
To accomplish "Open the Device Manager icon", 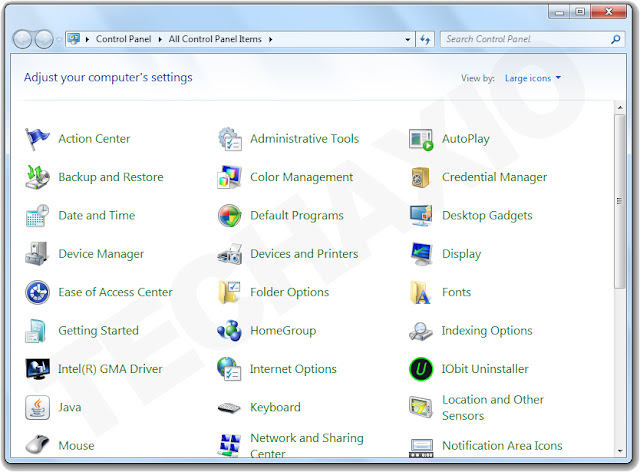I will tap(37, 254).
